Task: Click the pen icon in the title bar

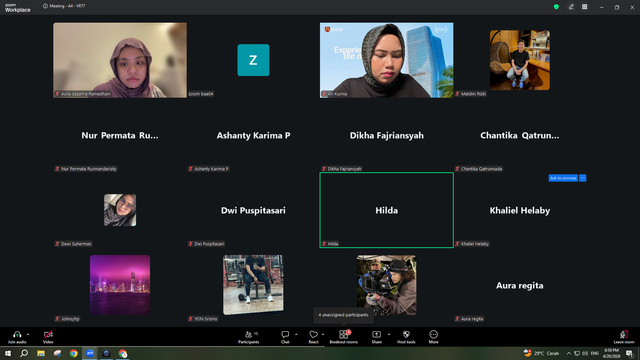Action: (571, 7)
